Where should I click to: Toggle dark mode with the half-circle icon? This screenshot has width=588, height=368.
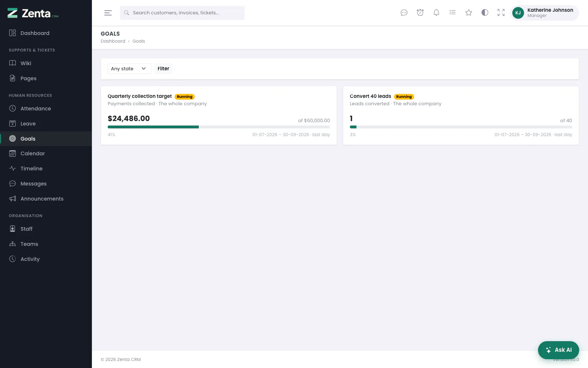coord(485,13)
